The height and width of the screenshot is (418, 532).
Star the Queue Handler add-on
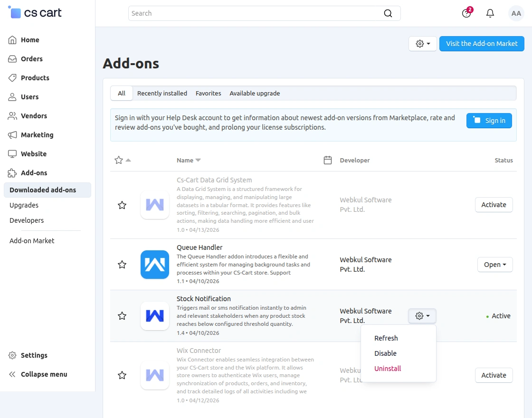122,265
